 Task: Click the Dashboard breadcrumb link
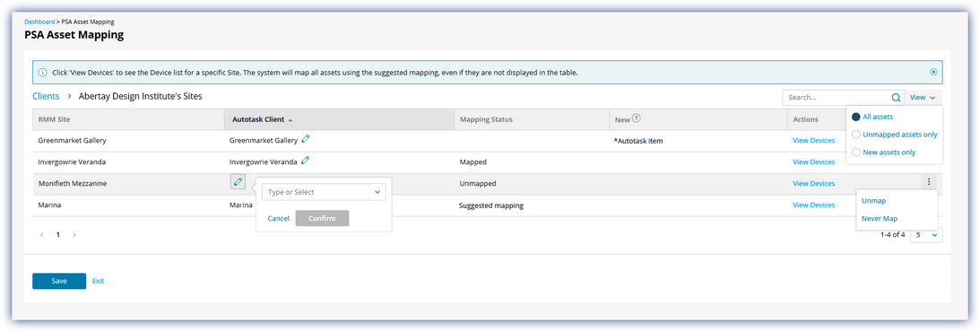pyautogui.click(x=39, y=22)
